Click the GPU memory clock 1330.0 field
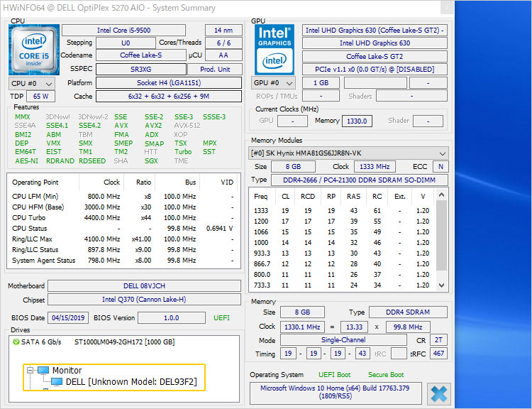 [x=357, y=121]
